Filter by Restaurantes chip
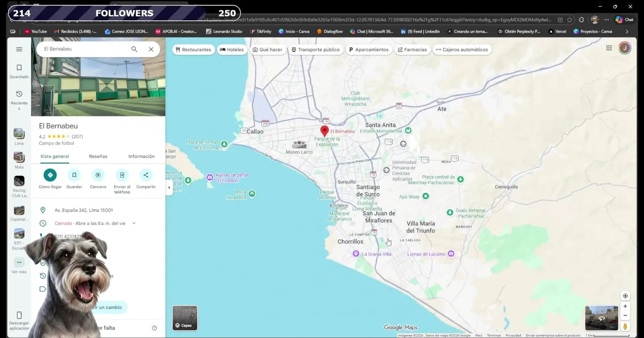 [x=193, y=49]
